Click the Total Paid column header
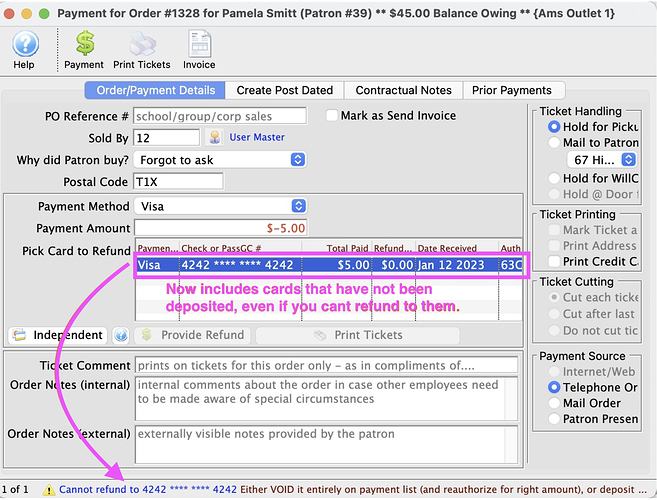This screenshot has height=500, width=657. (x=337, y=248)
